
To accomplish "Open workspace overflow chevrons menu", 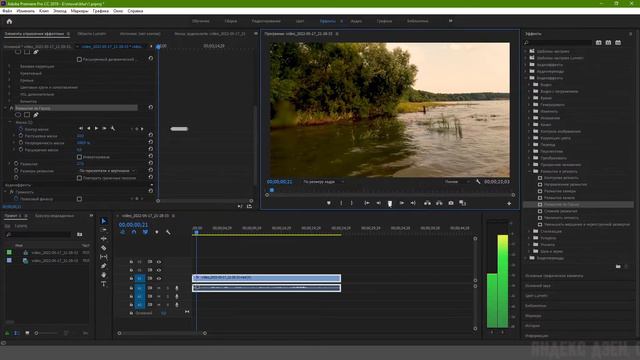I will click(x=451, y=21).
